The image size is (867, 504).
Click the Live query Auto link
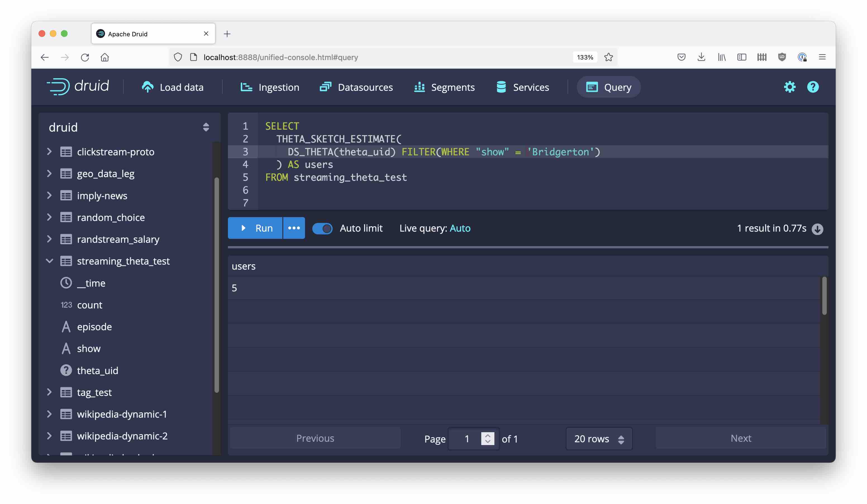click(460, 229)
